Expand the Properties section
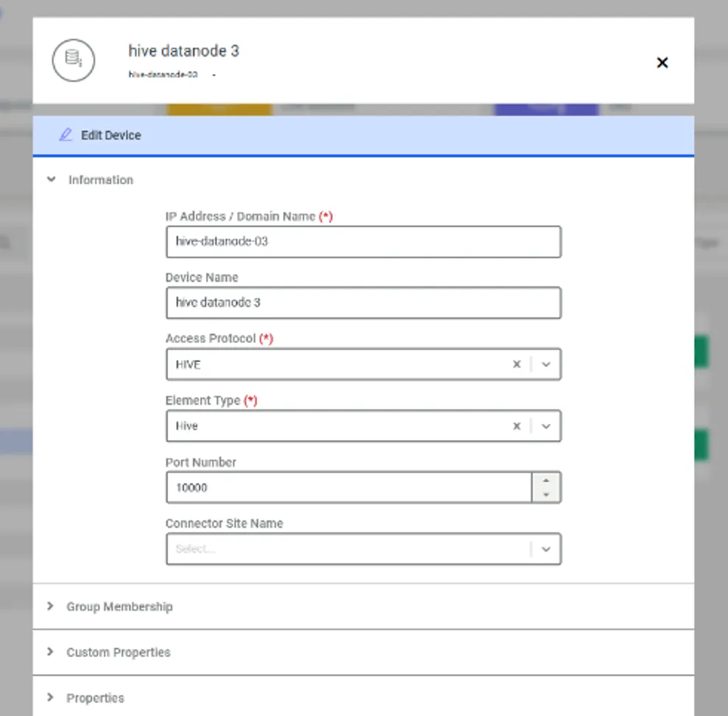Screen dimensions: 728x716 pyautogui.click(x=364, y=698)
